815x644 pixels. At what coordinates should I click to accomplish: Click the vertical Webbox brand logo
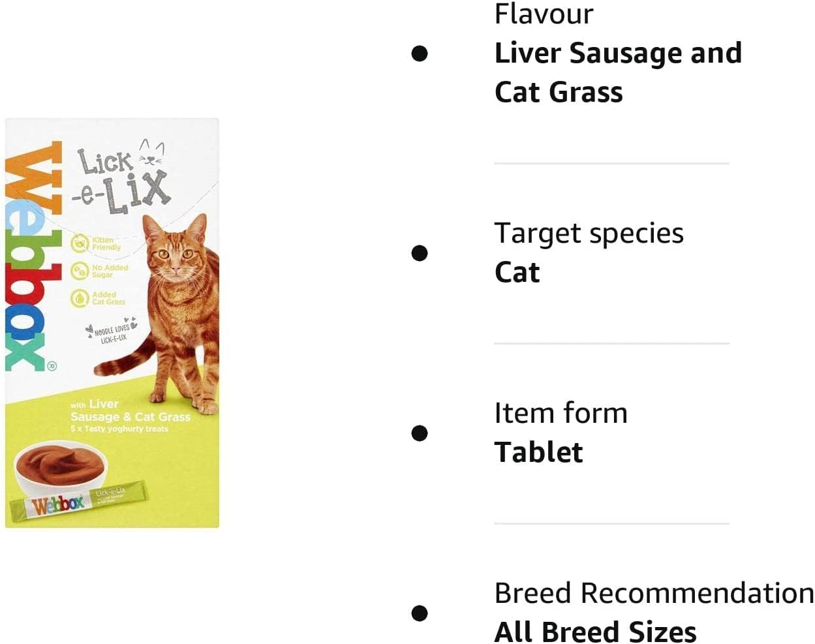pos(33,257)
